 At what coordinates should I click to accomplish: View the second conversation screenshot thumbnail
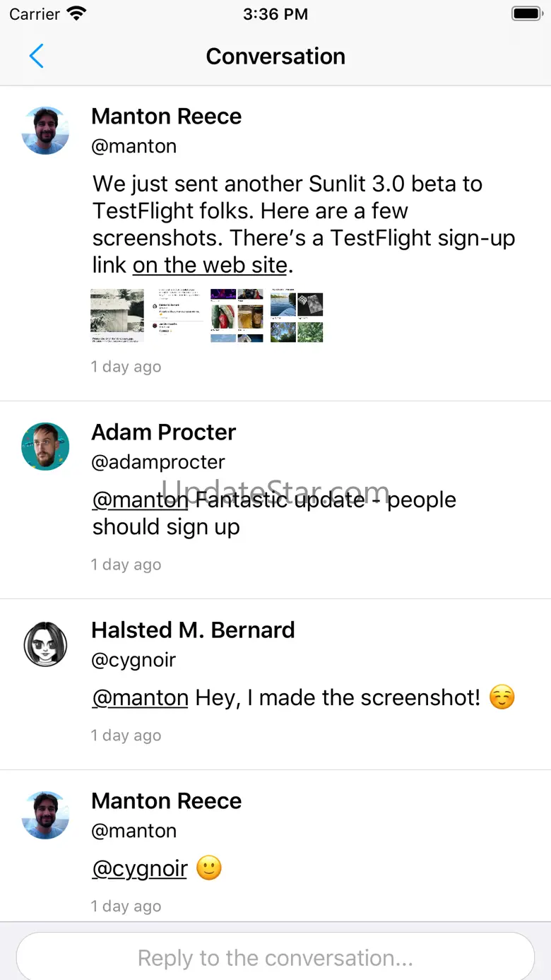(177, 315)
